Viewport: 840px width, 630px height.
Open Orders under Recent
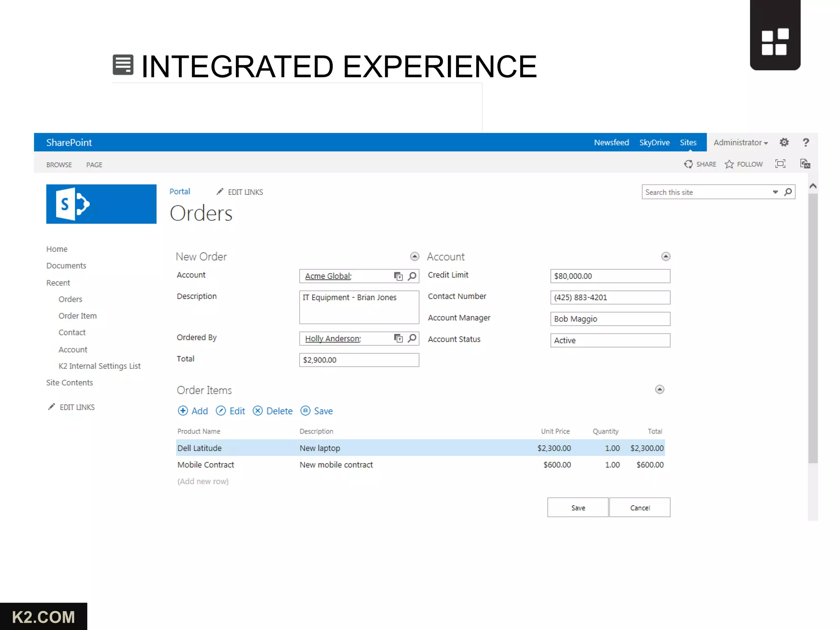click(71, 299)
